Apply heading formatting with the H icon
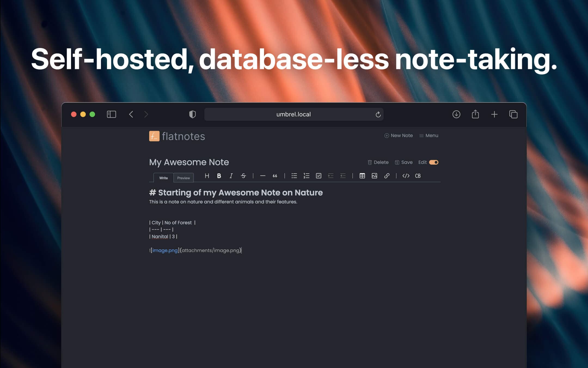This screenshot has width=588, height=368. coord(207,176)
